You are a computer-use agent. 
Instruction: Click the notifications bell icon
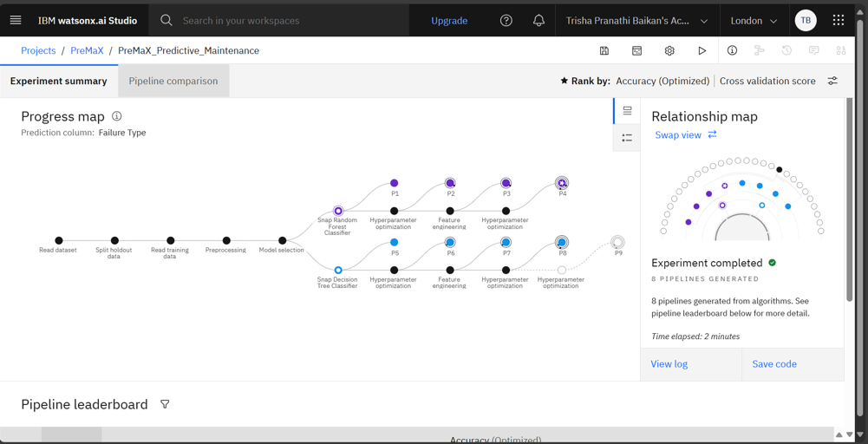click(538, 20)
